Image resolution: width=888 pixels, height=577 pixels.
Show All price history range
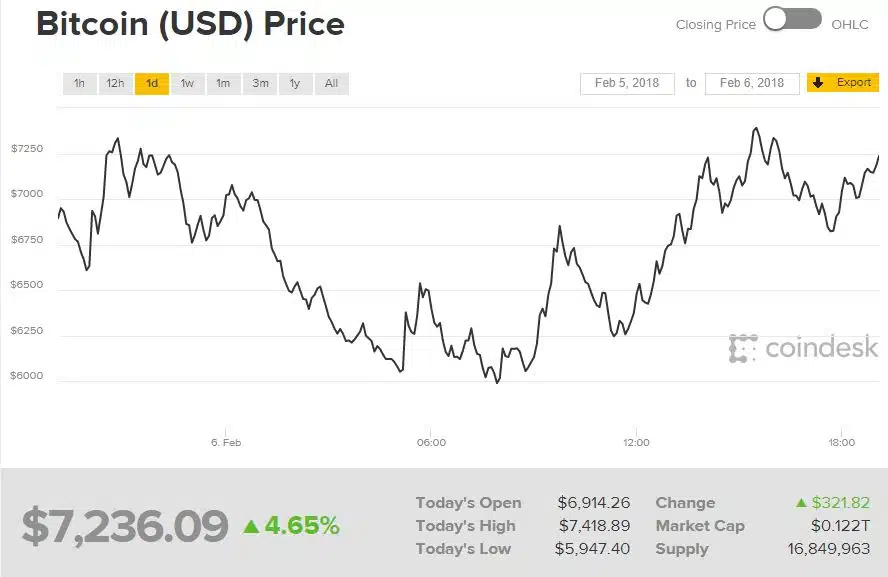coord(331,84)
